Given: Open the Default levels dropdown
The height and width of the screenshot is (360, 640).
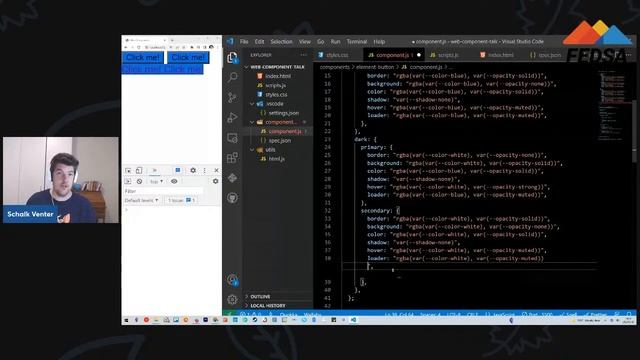Looking at the screenshot, I should coord(141,200).
